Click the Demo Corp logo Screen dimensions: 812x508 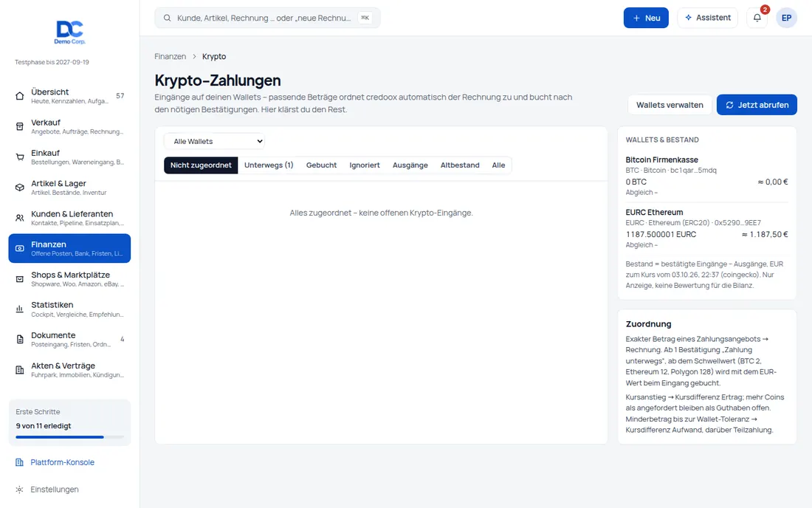pos(70,32)
